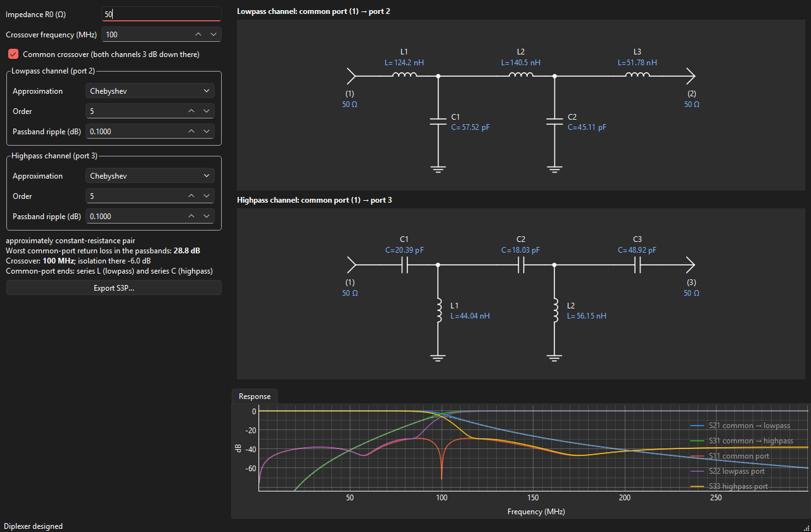Image resolution: width=811 pixels, height=532 pixels.
Task: Click the window resize grip in status bar
Action: [x=806, y=527]
